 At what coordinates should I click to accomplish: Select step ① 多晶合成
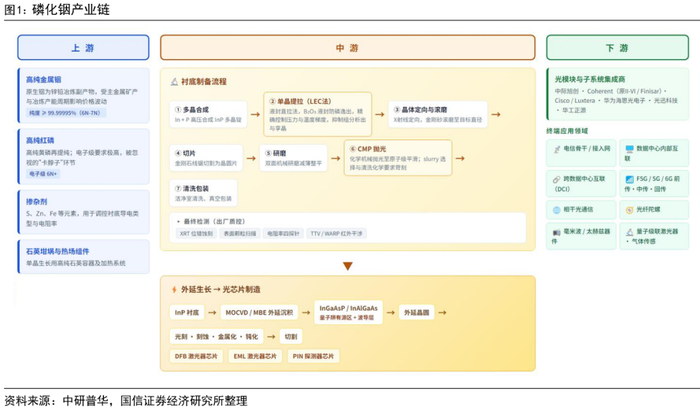208,114
